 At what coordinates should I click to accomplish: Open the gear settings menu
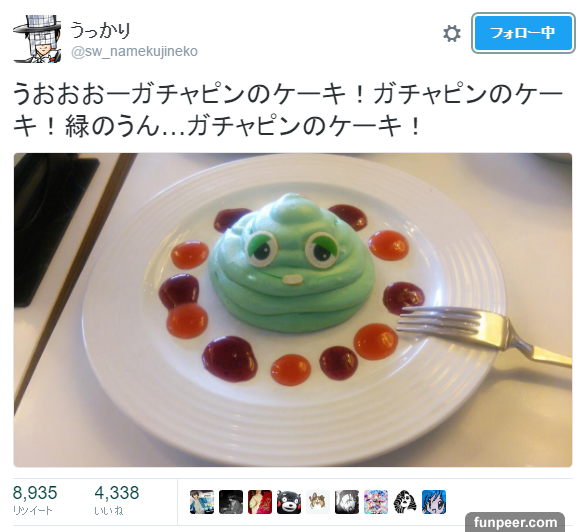pyautogui.click(x=451, y=34)
